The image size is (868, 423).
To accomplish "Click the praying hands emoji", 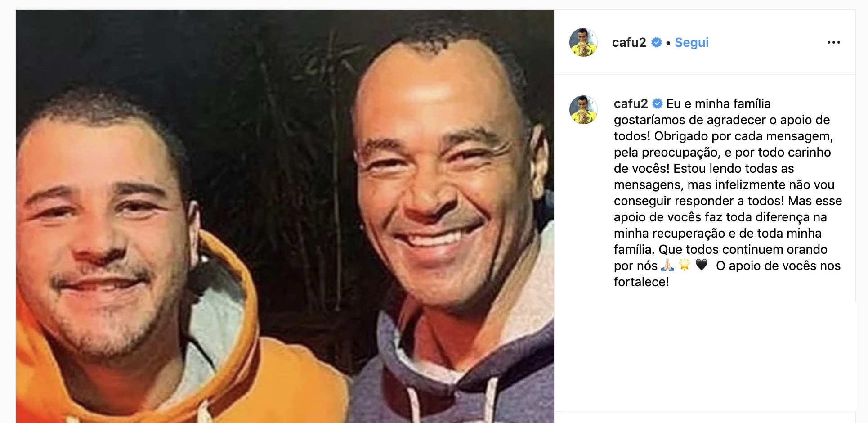I will (x=667, y=265).
